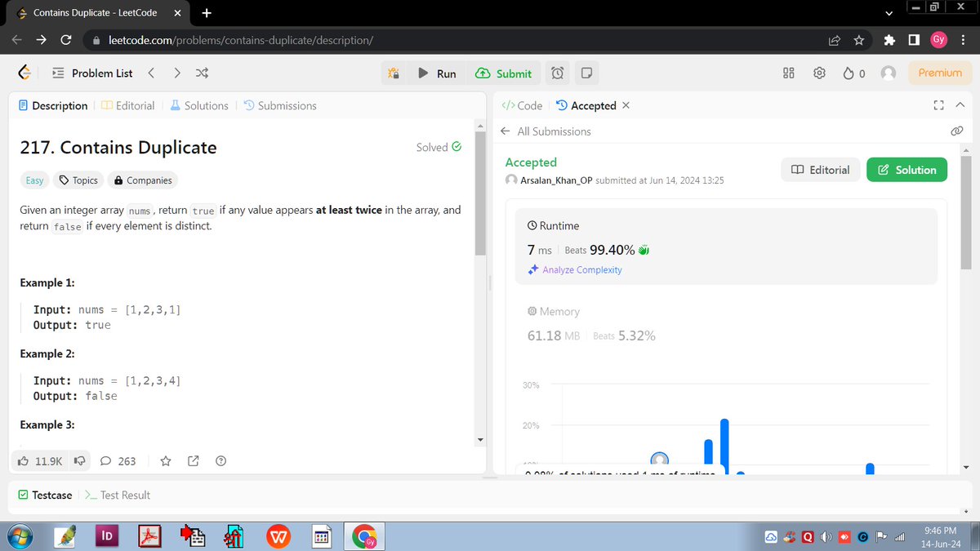Select the Memory stats section
The height and width of the screenshot is (551, 980).
tap(726, 323)
